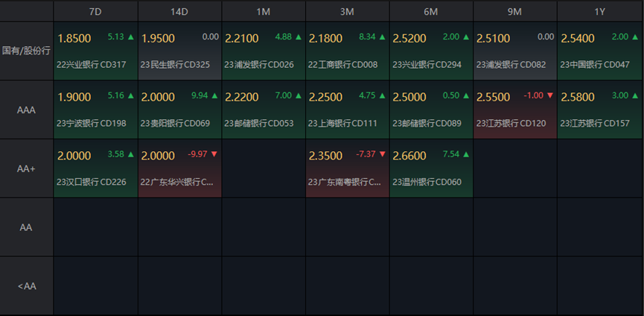This screenshot has width=644, height=316.
Task: Click the 7.54 up-change indicator
Action: point(456,154)
